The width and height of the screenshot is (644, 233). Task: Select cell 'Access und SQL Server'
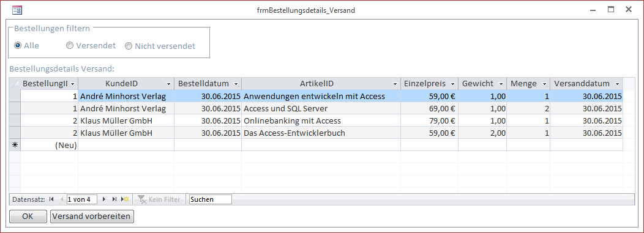(321, 109)
